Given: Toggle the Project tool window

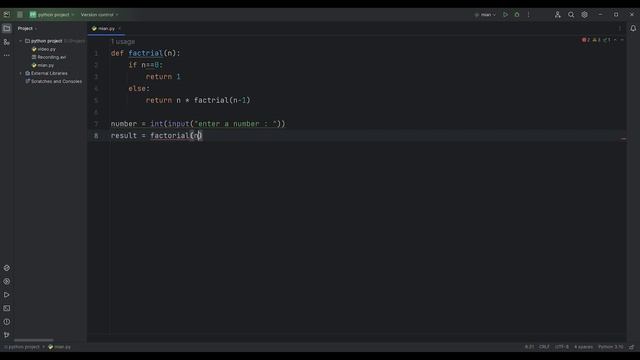Looking at the screenshot, I should [x=7, y=29].
